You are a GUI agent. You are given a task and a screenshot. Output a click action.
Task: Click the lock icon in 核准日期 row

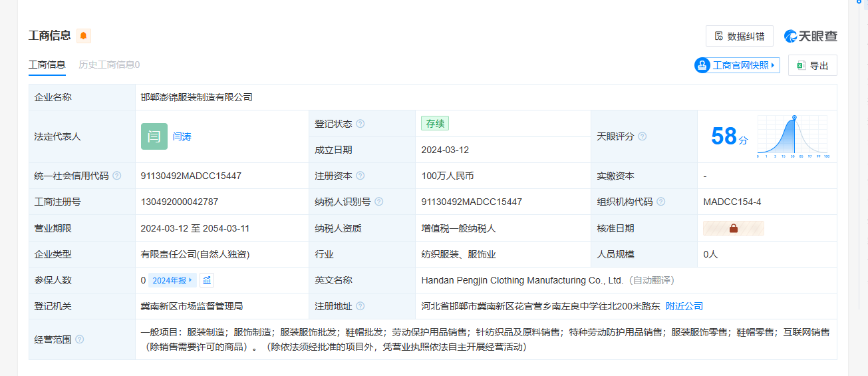coord(734,228)
